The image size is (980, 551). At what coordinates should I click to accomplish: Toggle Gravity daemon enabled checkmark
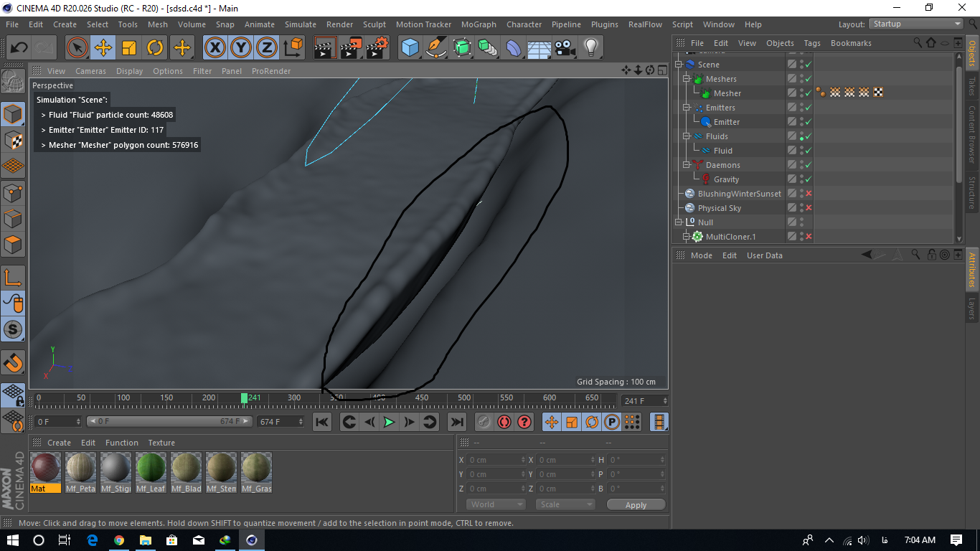pos(809,179)
